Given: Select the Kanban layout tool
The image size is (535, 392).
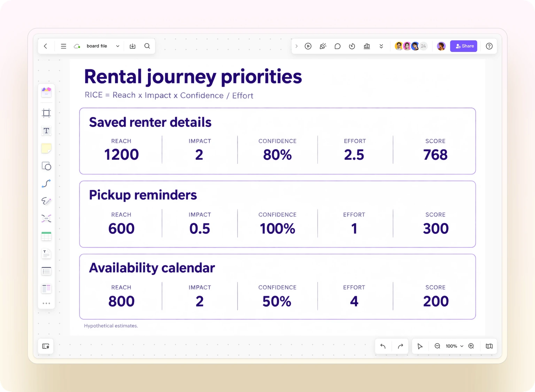Looking at the screenshot, I should pyautogui.click(x=46, y=289).
